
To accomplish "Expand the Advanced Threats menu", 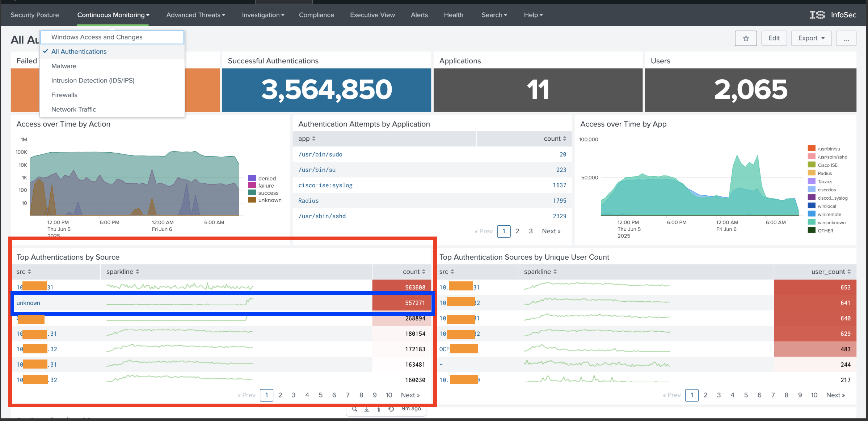I will 195,15.
